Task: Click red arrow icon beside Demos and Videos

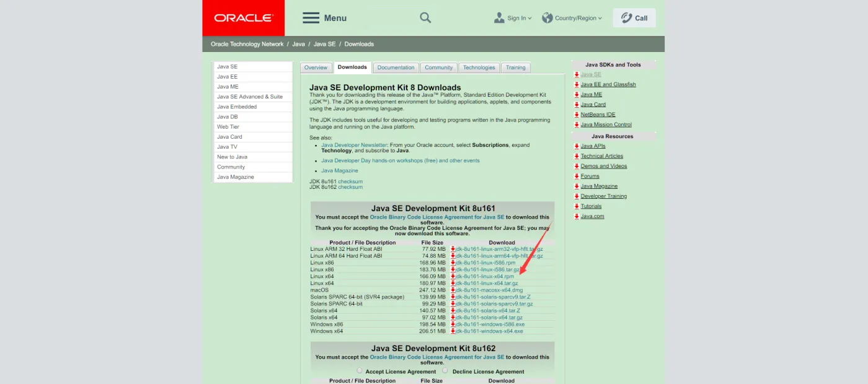Action: (577, 166)
